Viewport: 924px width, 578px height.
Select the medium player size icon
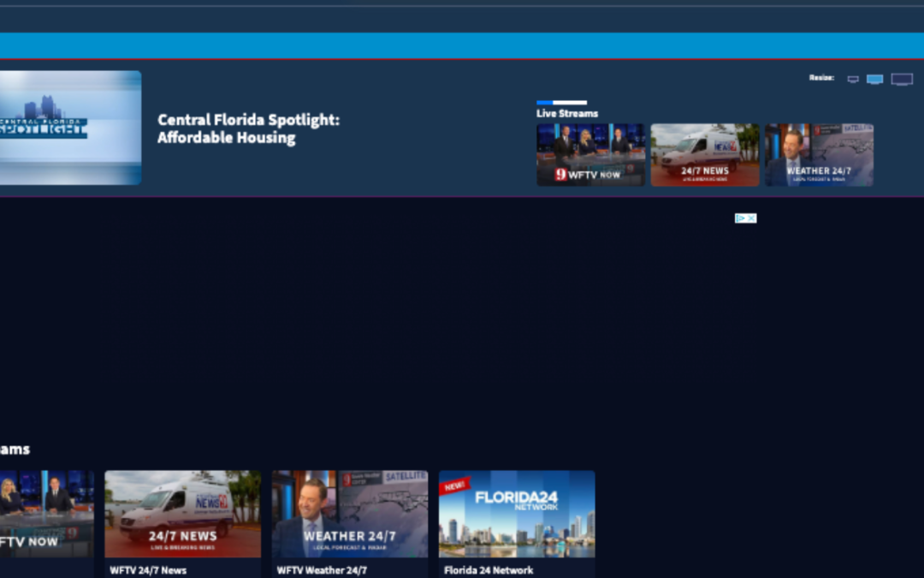coord(874,79)
